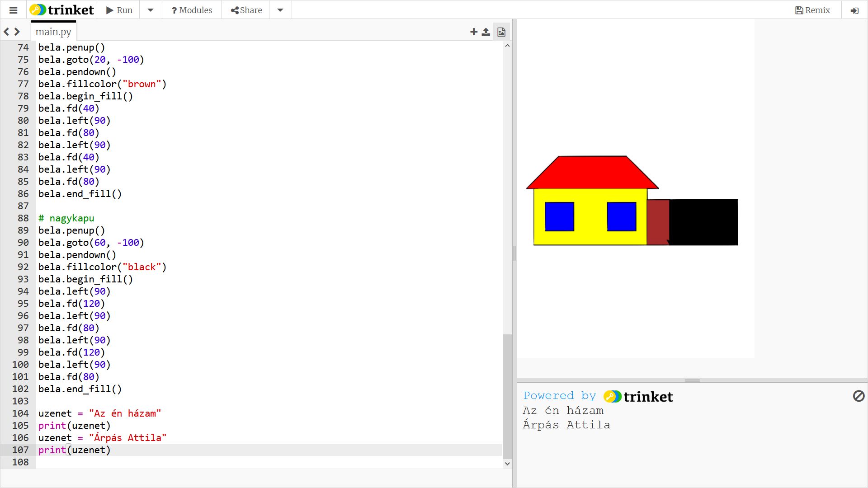868x488 pixels.
Task: Expand the dropdown next to Share
Action: pyautogui.click(x=280, y=10)
